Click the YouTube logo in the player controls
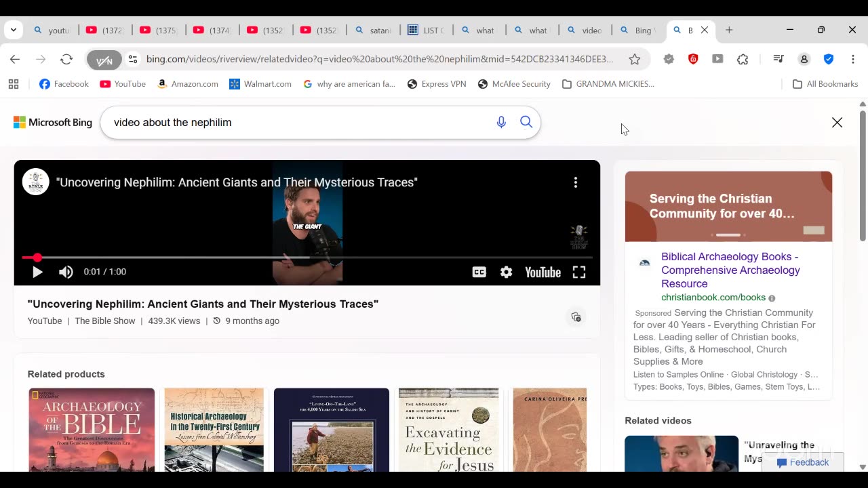 pos(542,272)
